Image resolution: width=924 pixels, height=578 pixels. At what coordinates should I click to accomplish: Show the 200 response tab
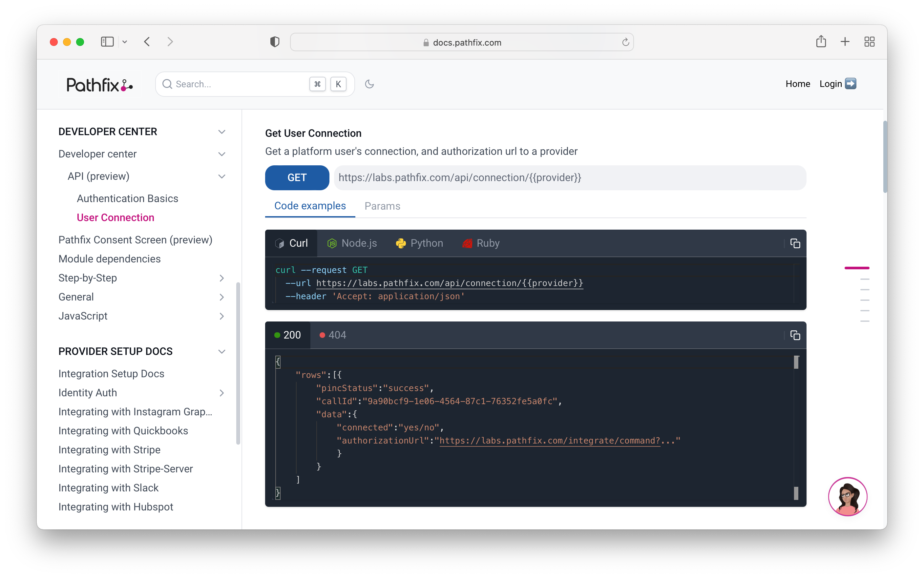[x=287, y=335]
